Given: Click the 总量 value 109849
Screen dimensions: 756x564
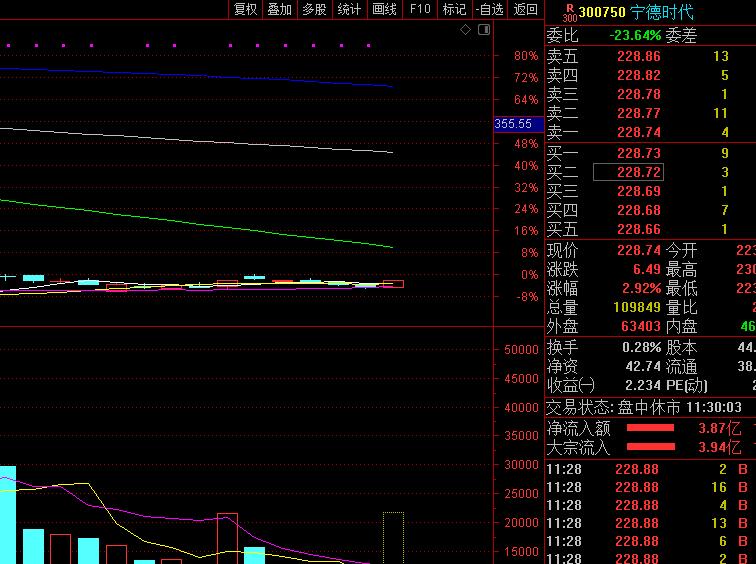Looking at the screenshot, I should tap(637, 307).
